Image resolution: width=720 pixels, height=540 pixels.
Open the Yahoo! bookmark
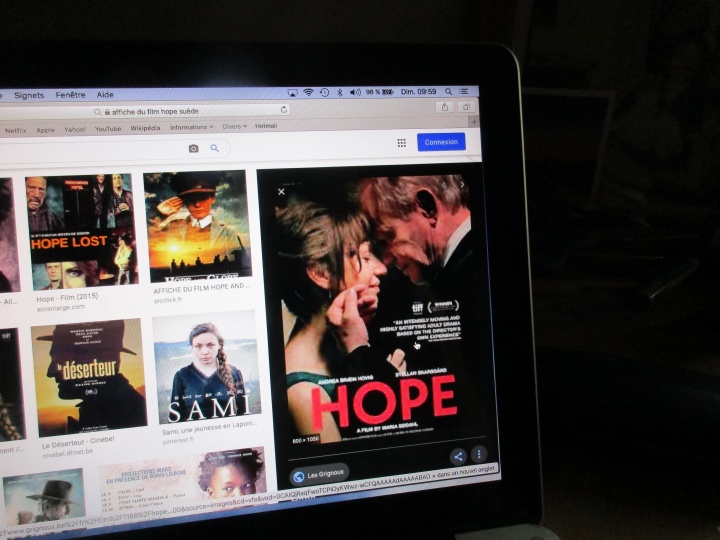pyautogui.click(x=75, y=129)
